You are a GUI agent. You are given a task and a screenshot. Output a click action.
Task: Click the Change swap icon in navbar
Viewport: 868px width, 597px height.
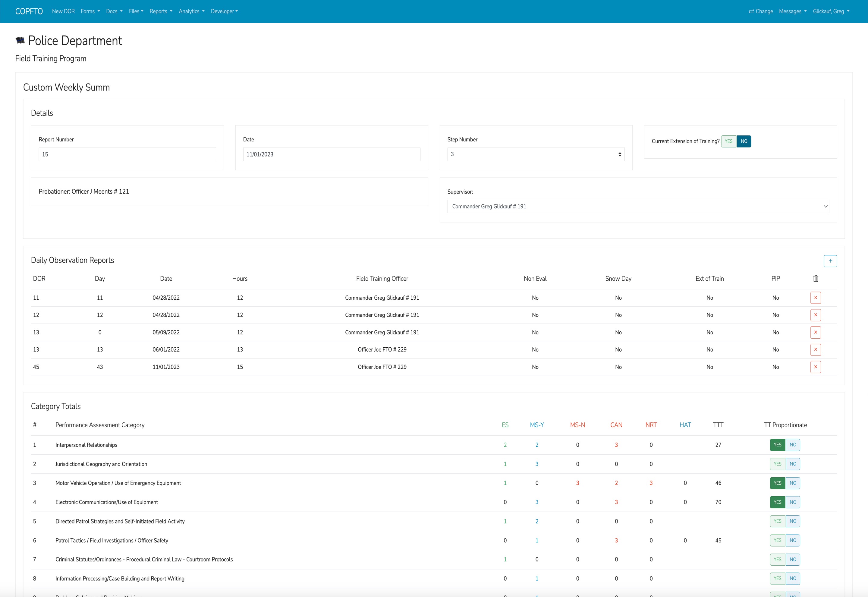[x=751, y=11]
